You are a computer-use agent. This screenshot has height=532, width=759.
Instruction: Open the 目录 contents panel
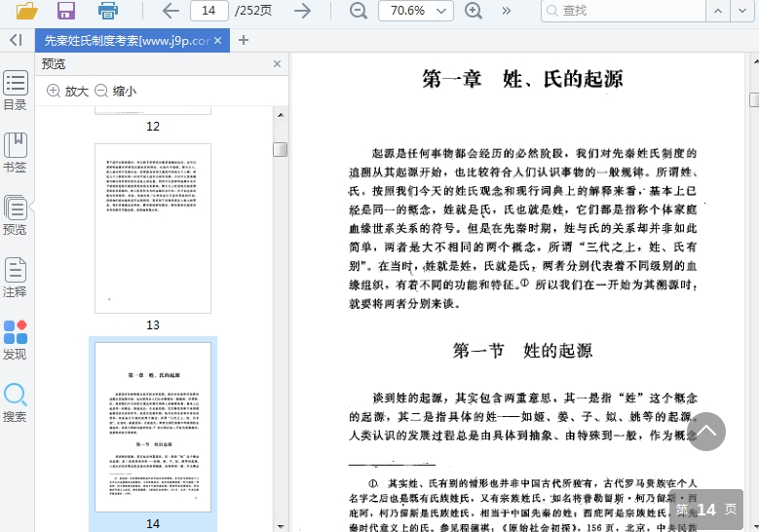click(15, 91)
